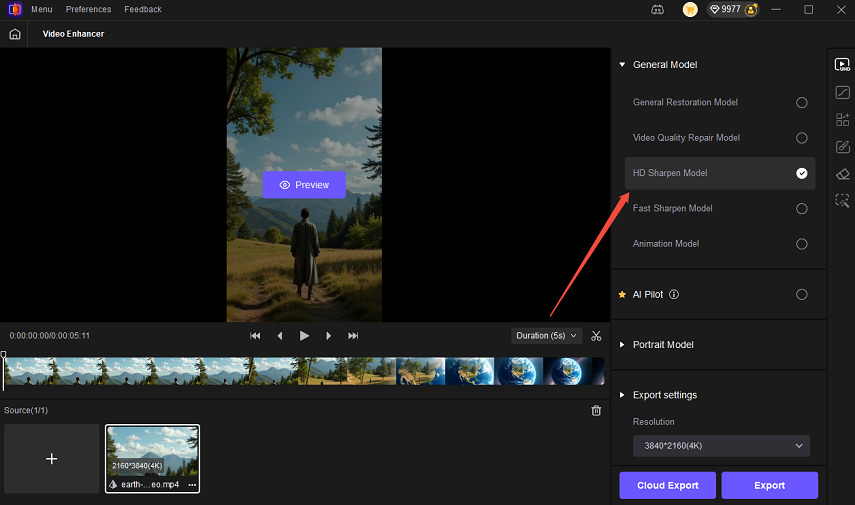Step back one frame

280,336
